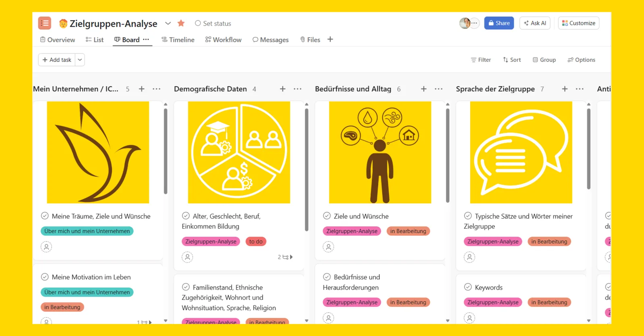This screenshot has height=336, width=644.
Task: Open Mein Unternehmen column more menu
Action: click(x=157, y=89)
